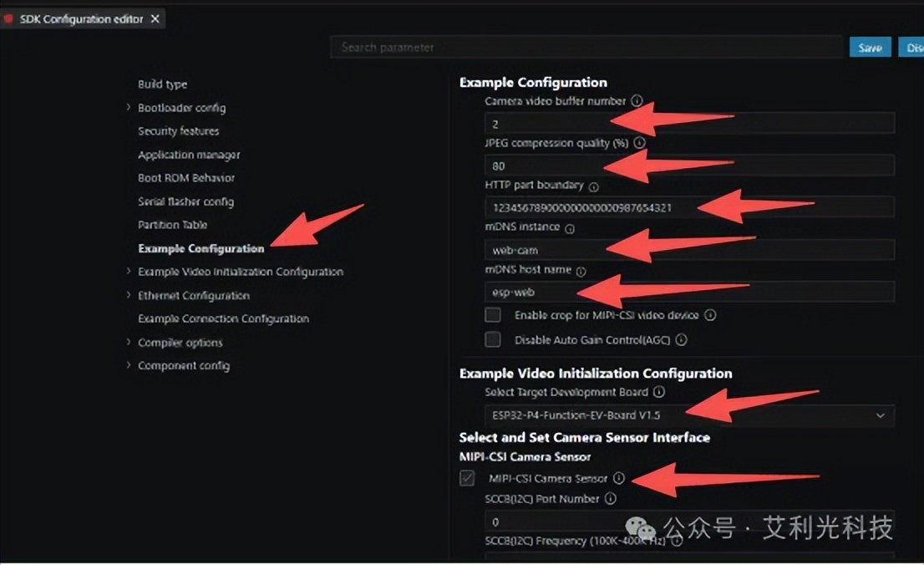924x565 pixels.
Task: Show info for mDNS instance
Action: tap(569, 229)
